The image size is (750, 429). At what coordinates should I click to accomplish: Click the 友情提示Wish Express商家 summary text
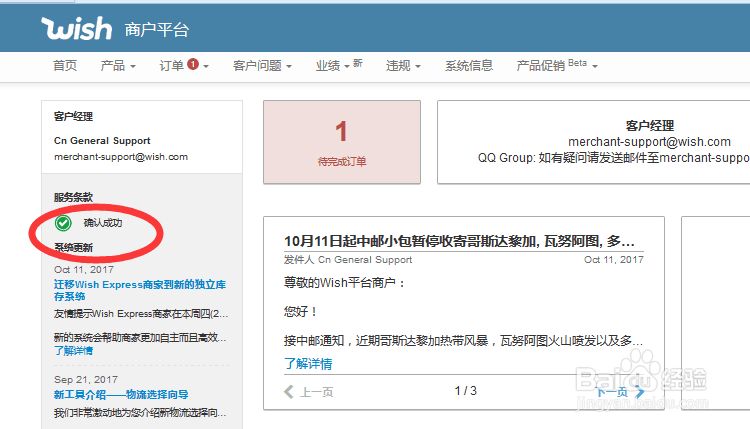pyautogui.click(x=141, y=314)
